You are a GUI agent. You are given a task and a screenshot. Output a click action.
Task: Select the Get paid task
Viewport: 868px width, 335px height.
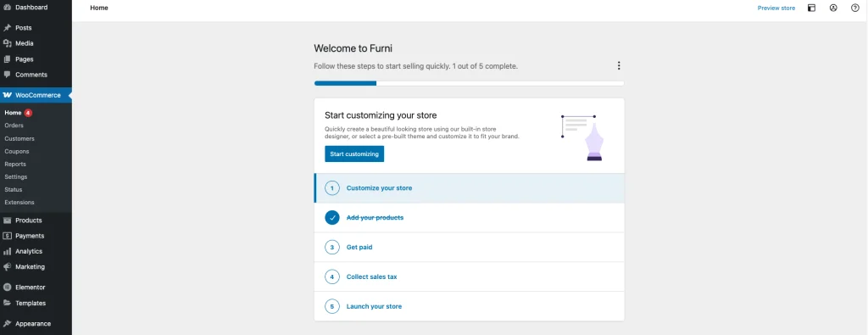pos(470,248)
